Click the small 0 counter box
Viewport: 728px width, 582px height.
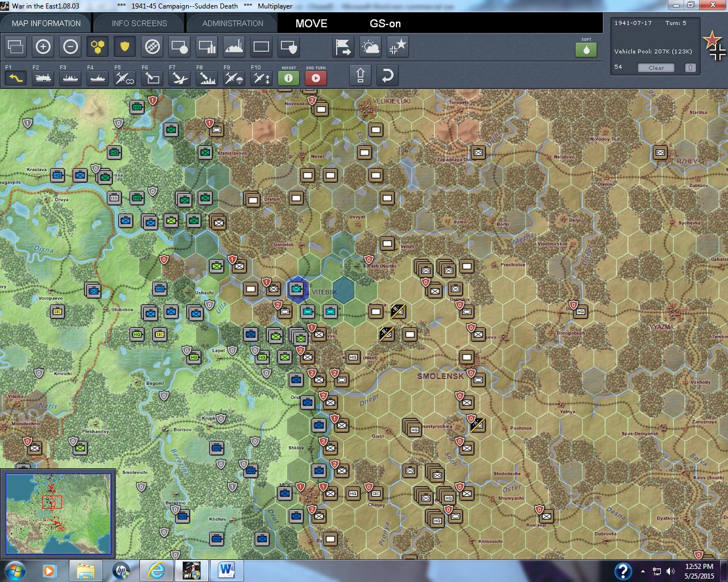pos(690,68)
